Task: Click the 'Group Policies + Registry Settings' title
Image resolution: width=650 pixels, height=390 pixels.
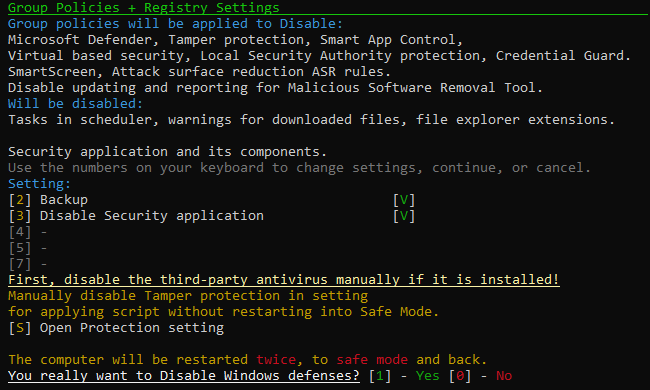Action: click(143, 7)
